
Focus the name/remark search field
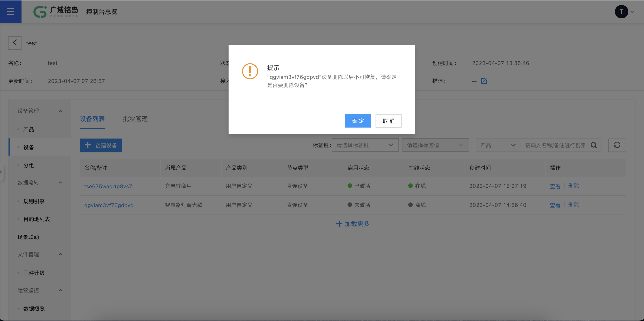pos(555,145)
